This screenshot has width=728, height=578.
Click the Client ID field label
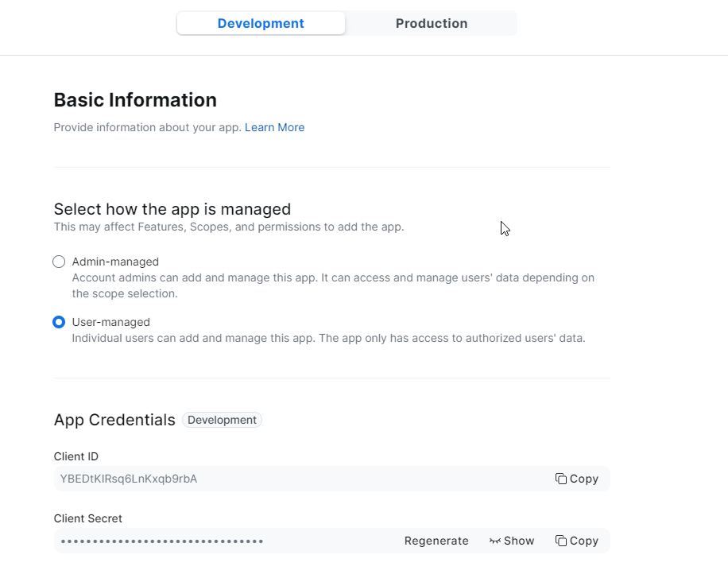pos(76,456)
